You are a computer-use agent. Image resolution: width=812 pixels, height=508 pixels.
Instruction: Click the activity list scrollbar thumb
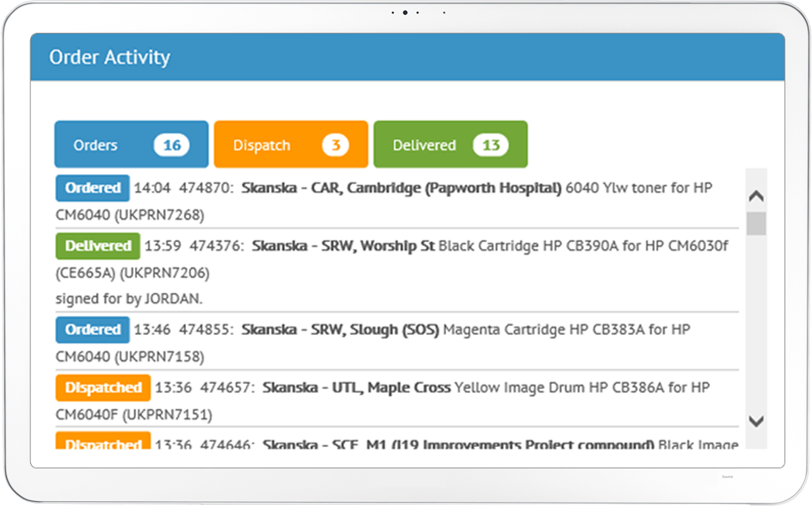pyautogui.click(x=757, y=223)
